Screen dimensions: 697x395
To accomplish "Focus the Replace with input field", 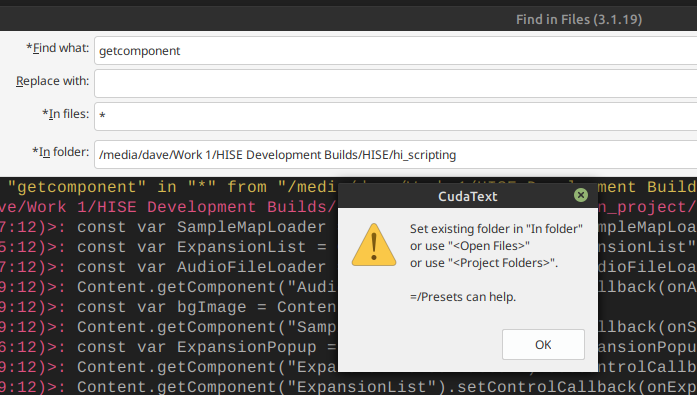I will coord(396,83).
